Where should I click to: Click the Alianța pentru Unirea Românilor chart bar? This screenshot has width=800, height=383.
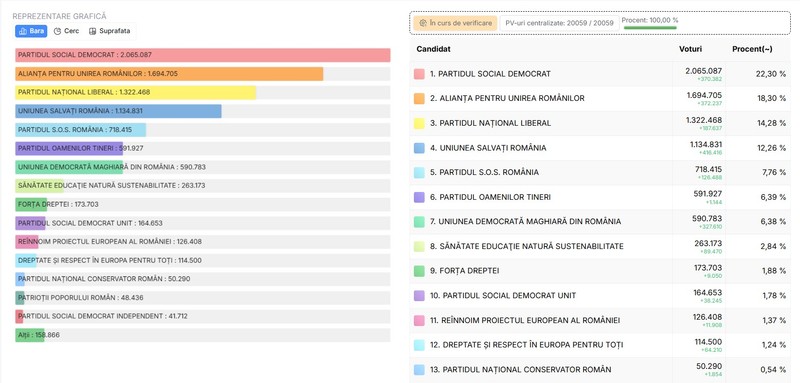(169, 74)
